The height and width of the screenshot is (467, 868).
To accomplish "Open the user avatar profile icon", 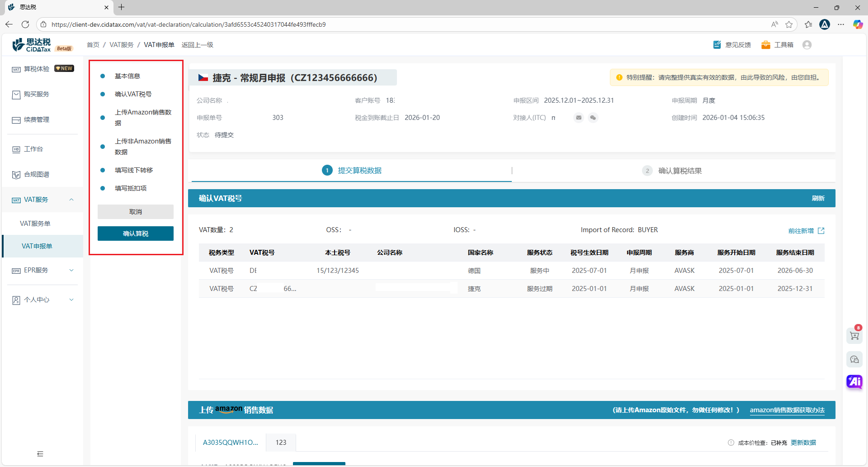I will [807, 45].
